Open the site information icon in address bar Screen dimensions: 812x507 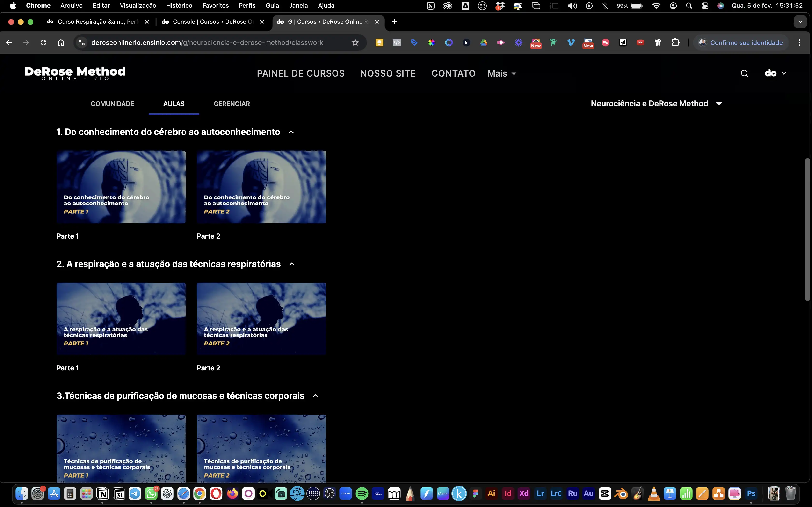81,42
